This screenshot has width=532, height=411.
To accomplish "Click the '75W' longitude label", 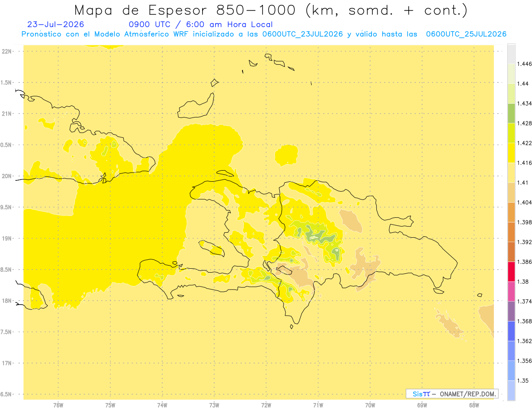I will [110, 405].
